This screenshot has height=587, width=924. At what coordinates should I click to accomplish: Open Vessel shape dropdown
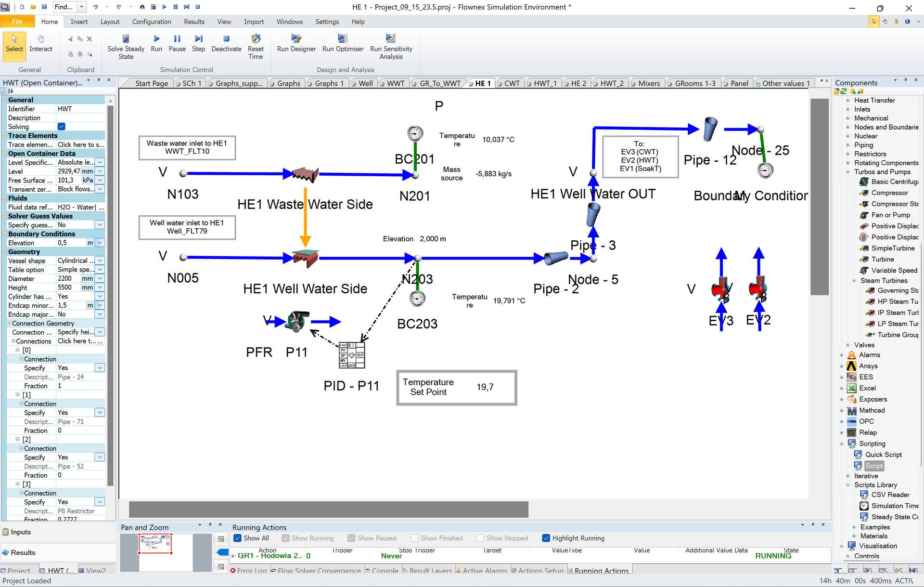coord(100,261)
